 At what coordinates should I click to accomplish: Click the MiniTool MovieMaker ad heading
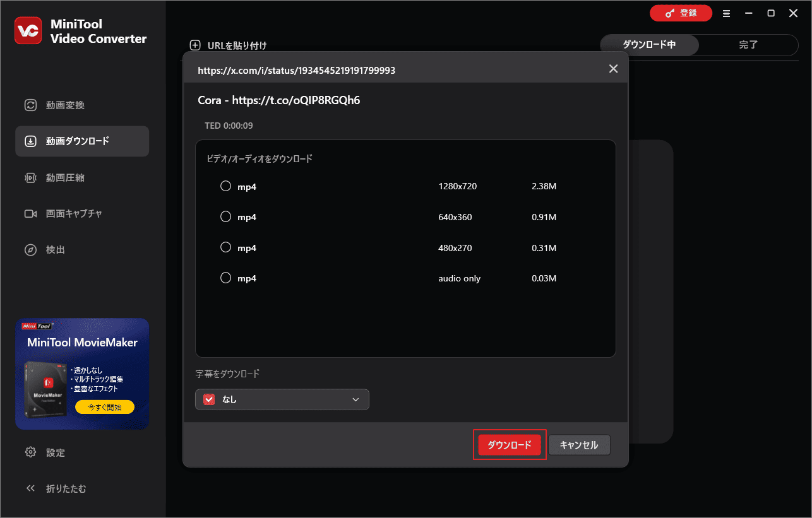82,343
